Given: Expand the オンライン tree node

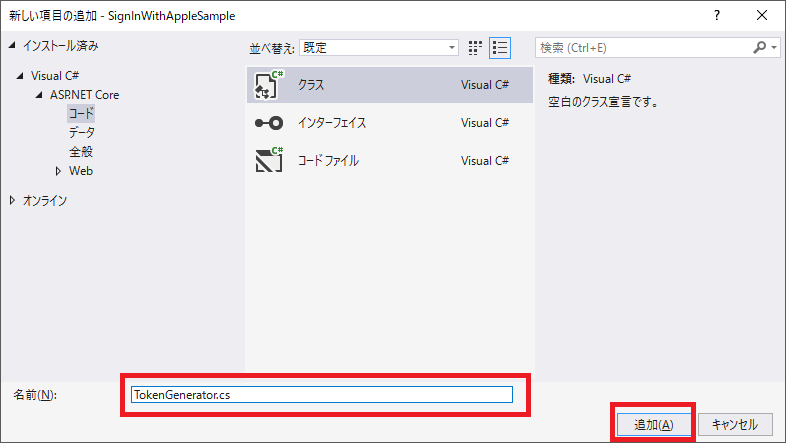Looking at the screenshot, I should coord(13,200).
